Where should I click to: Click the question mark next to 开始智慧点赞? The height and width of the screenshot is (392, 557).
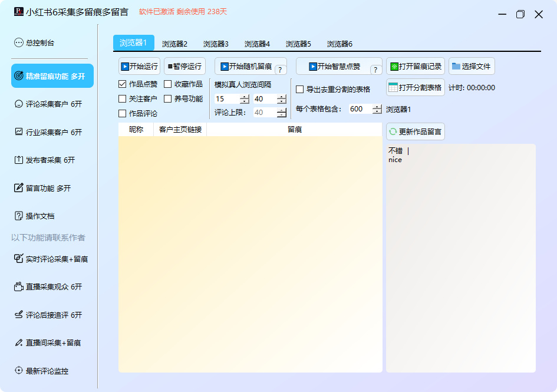pos(376,70)
